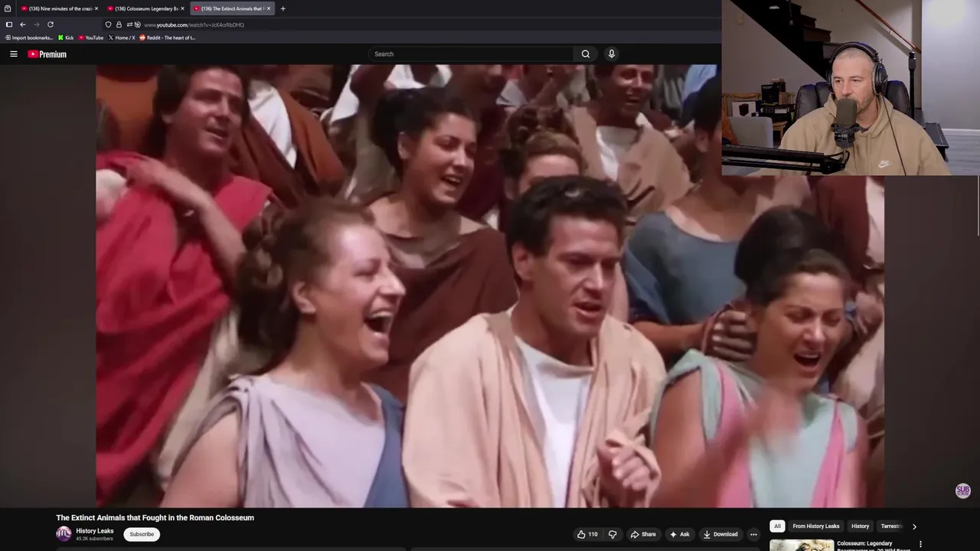Click the SUB watermark icon on video
This screenshot has width=980, height=551.
click(963, 491)
